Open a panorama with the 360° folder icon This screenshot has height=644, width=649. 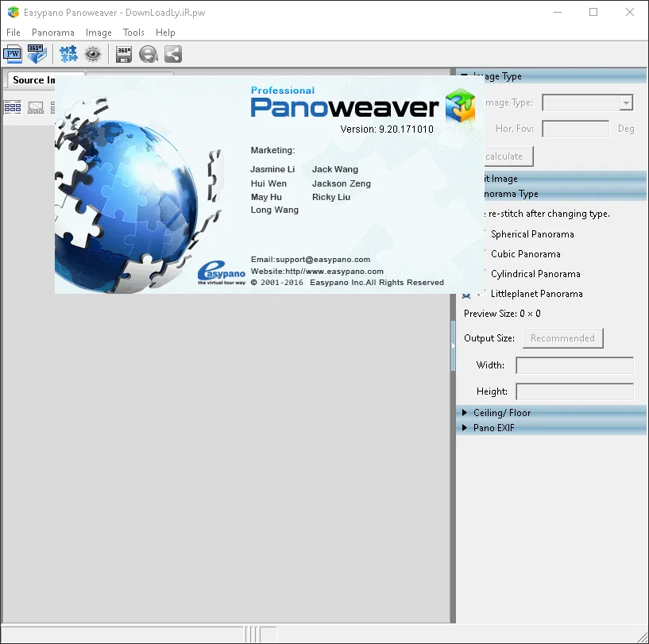(37, 54)
